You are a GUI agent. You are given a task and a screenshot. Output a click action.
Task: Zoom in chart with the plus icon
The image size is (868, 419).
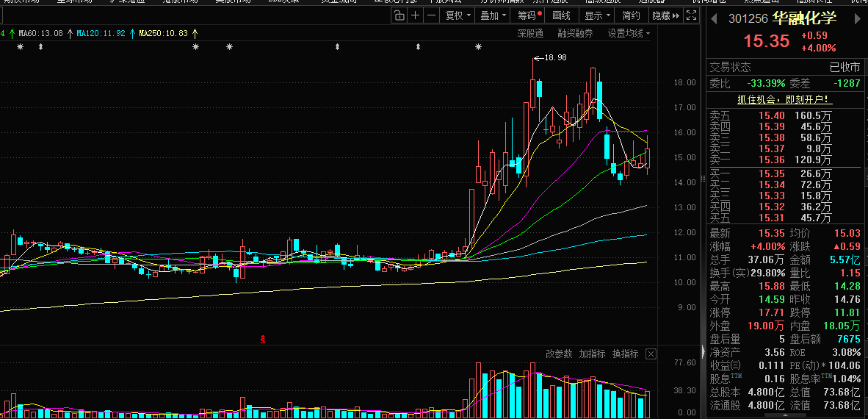415,15
